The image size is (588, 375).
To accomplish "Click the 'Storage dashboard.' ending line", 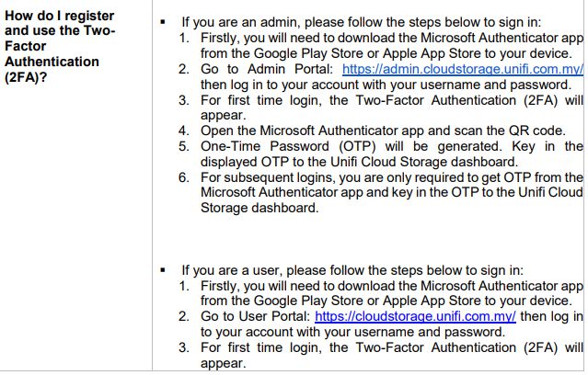I will tap(259, 208).
